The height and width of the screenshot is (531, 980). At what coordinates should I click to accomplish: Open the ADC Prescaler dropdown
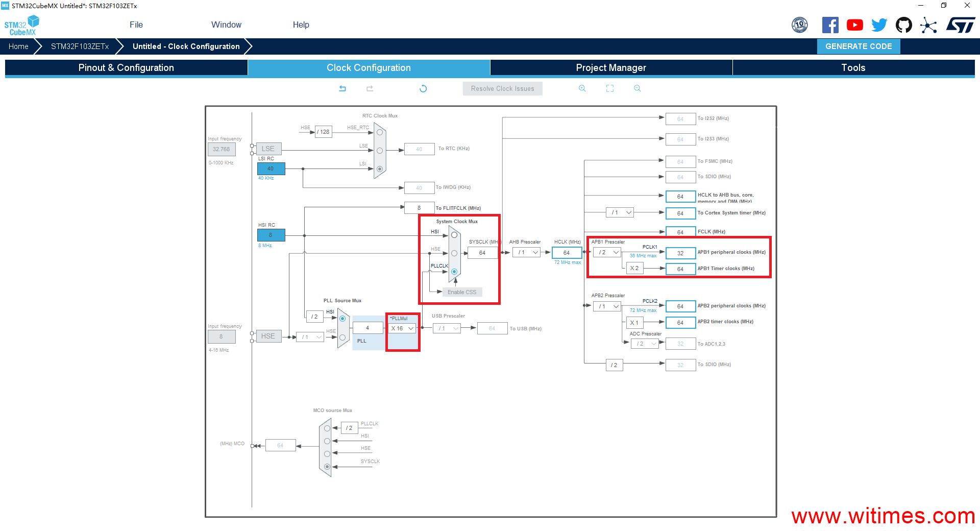coord(645,344)
